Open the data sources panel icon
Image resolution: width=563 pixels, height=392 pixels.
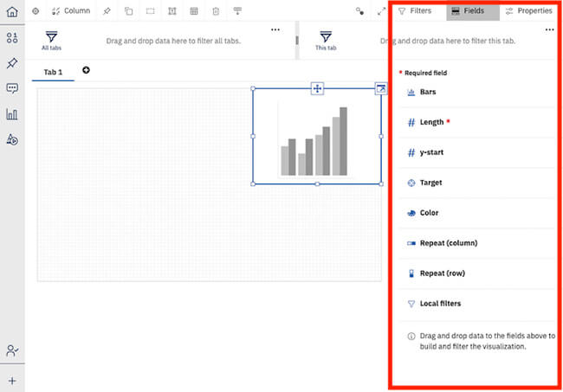pyautogui.click(x=12, y=37)
